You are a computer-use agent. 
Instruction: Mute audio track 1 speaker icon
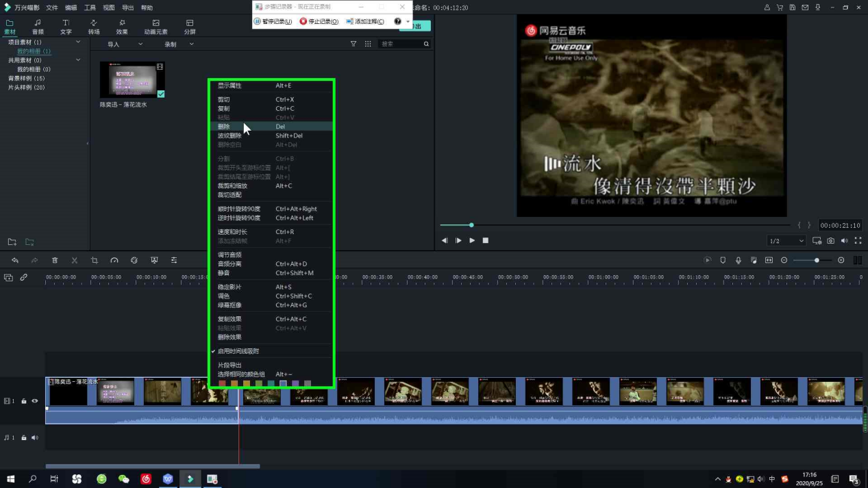pos(35,437)
